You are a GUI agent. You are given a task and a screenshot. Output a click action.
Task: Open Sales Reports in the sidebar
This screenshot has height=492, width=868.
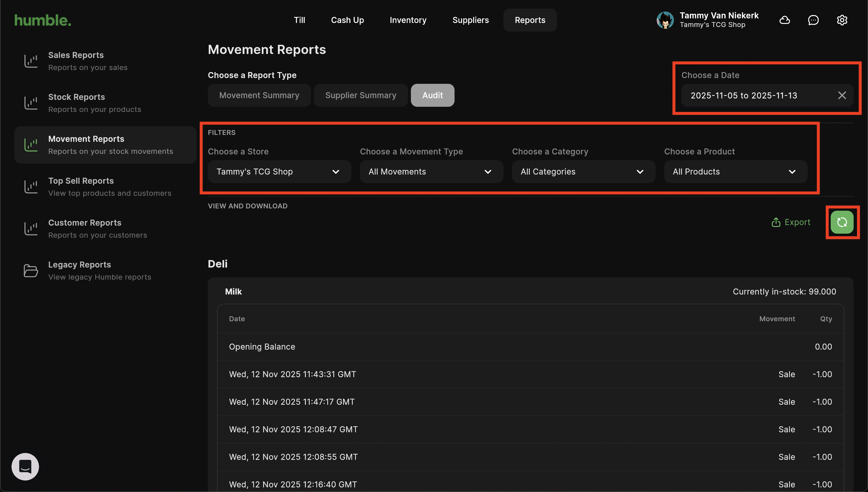click(88, 61)
